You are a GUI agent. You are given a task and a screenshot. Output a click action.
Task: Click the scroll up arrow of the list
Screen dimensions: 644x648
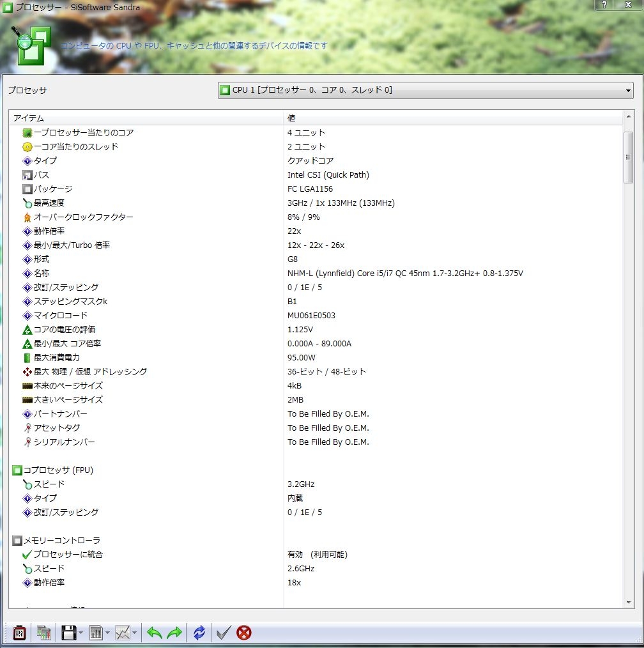pyautogui.click(x=628, y=117)
